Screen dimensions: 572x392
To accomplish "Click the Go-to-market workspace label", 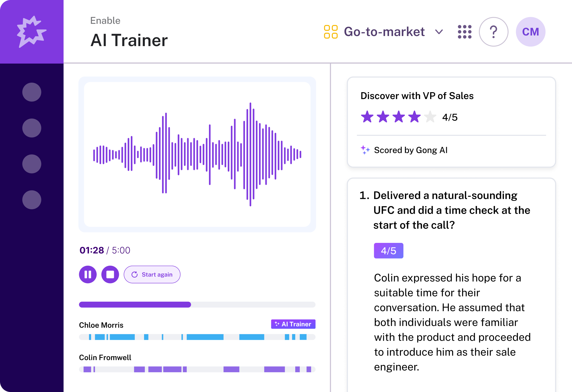I will 384,32.
